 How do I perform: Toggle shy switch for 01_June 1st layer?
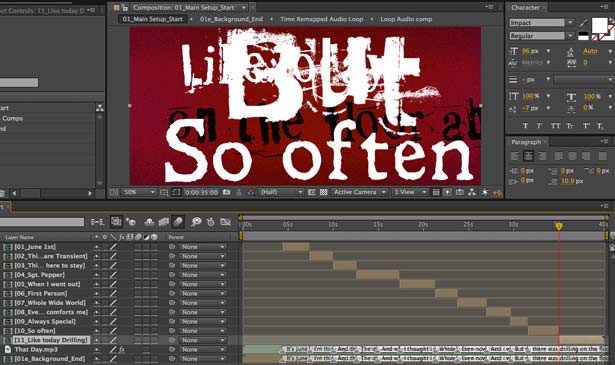(x=96, y=247)
